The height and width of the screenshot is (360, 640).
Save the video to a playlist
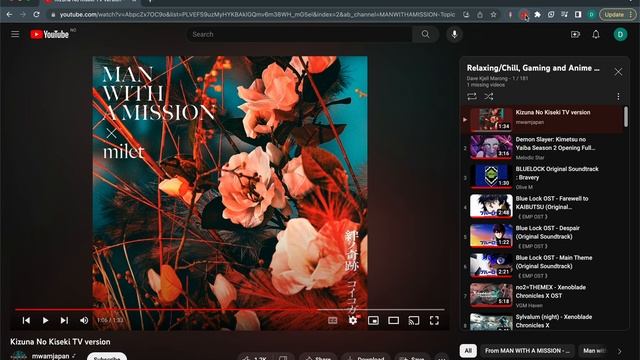(412, 358)
